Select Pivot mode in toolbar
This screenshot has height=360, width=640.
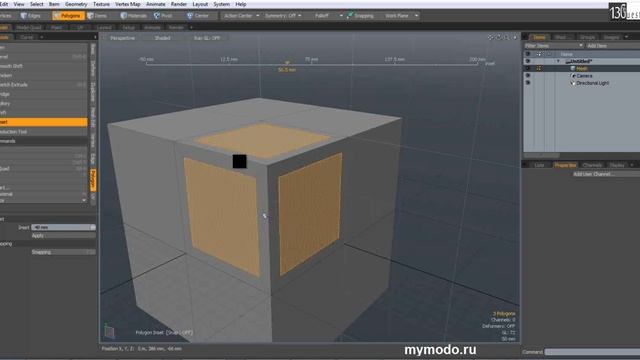pyautogui.click(x=163, y=16)
